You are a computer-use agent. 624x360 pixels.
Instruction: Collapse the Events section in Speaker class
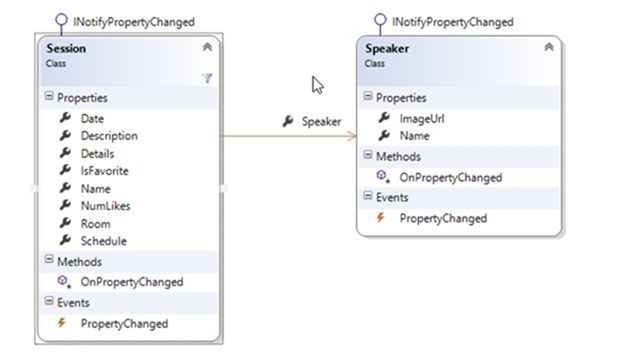[x=368, y=196]
